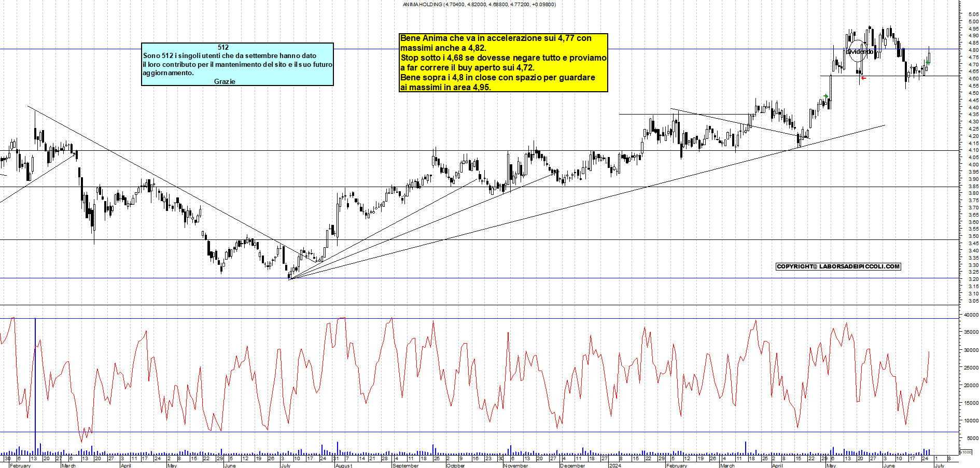Click the 'Stop sotto i 4,68' annotation line

point(503,58)
